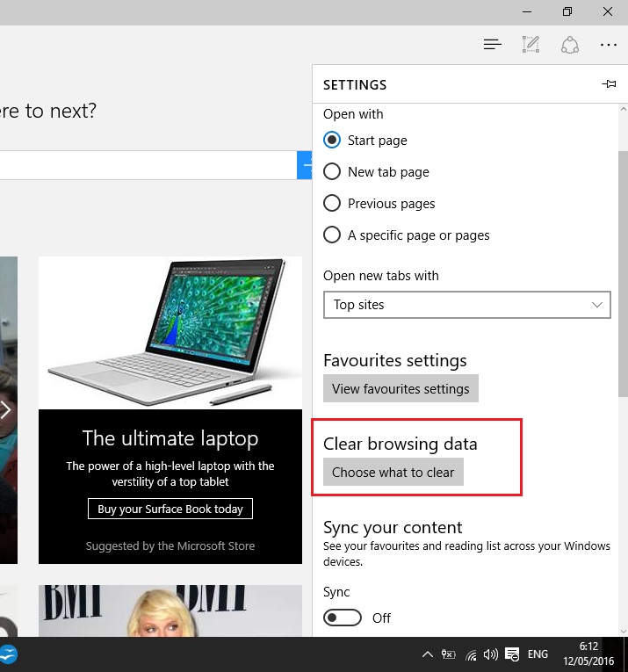
Task: Click The ultimate laptop headline
Action: [x=170, y=438]
